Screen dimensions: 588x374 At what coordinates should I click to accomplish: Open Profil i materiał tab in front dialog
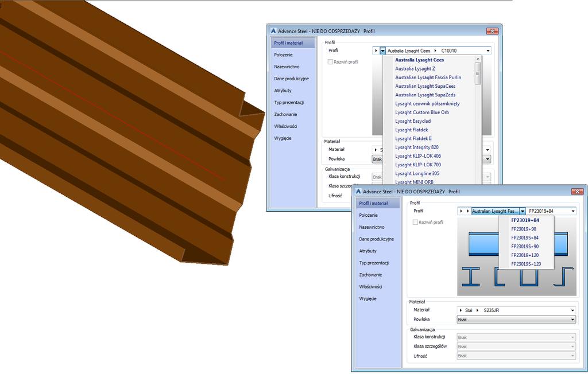pyautogui.click(x=378, y=203)
